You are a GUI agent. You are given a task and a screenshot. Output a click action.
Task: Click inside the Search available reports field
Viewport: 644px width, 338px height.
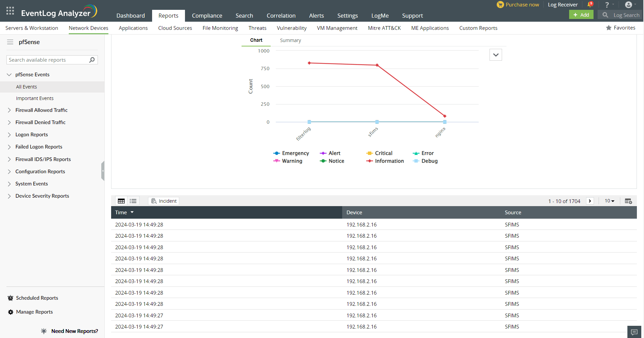click(x=47, y=60)
